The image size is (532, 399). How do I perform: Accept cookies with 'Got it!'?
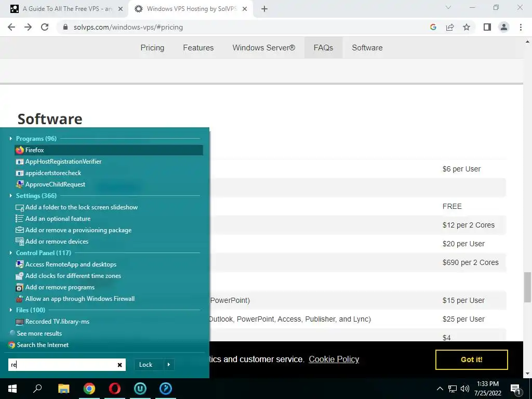tap(472, 360)
